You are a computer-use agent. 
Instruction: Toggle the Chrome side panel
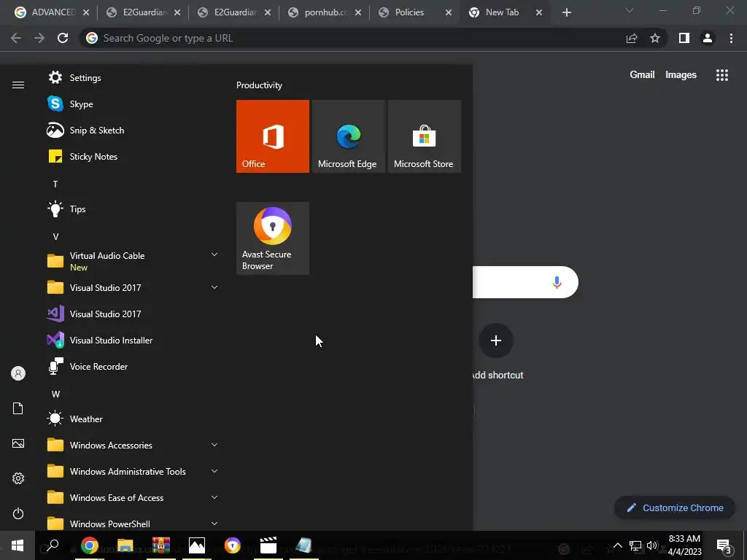pos(684,38)
